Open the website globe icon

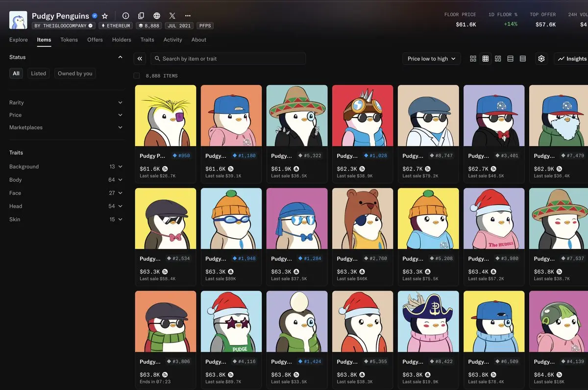click(157, 16)
